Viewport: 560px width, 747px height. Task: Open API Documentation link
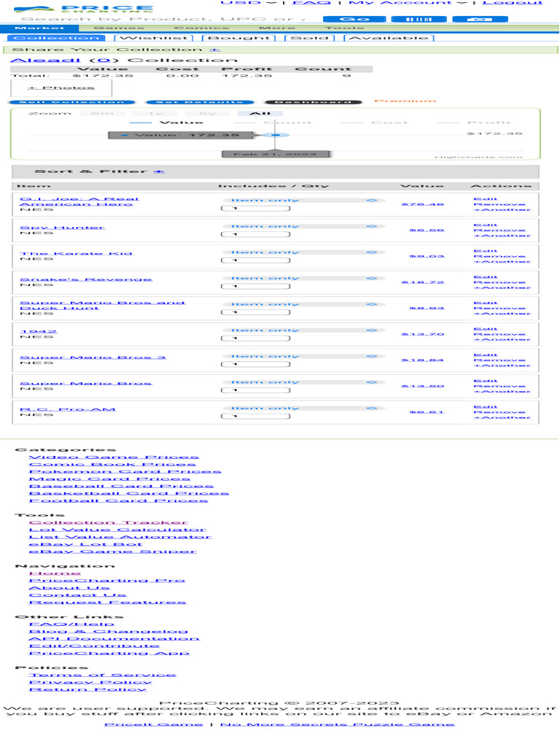coord(114,638)
